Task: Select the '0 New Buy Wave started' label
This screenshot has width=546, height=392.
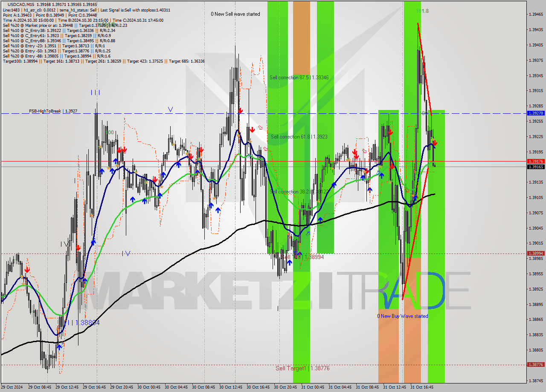Action: coord(402,316)
